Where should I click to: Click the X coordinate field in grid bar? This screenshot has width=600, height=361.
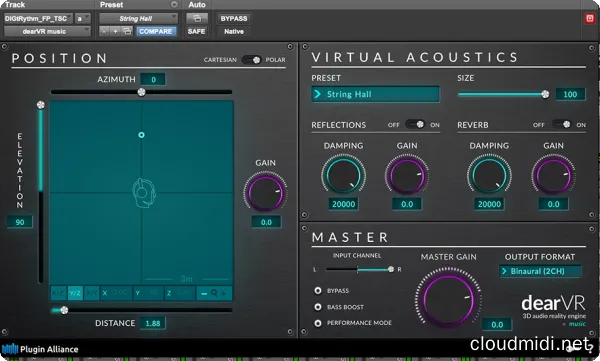point(116,293)
